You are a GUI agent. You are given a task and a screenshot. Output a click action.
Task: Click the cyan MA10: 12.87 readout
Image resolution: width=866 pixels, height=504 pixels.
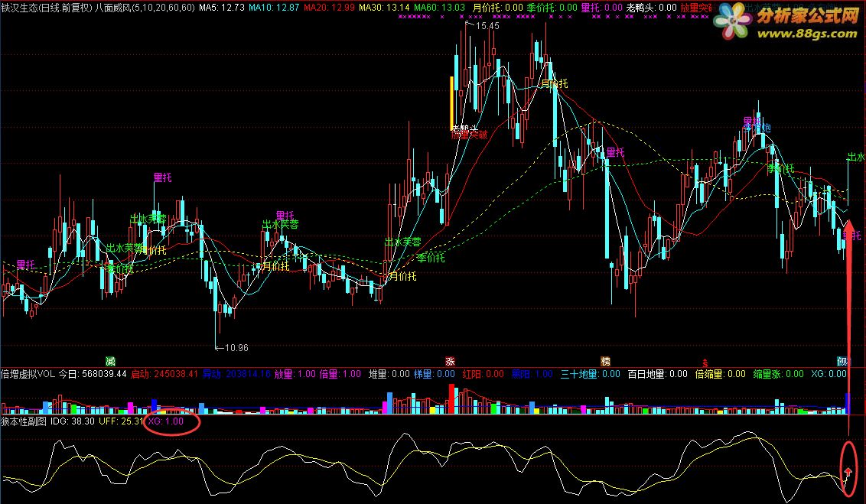pyautogui.click(x=274, y=8)
